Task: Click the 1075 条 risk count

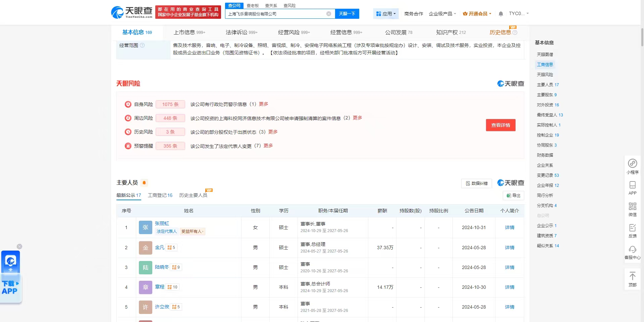Action: (170, 104)
